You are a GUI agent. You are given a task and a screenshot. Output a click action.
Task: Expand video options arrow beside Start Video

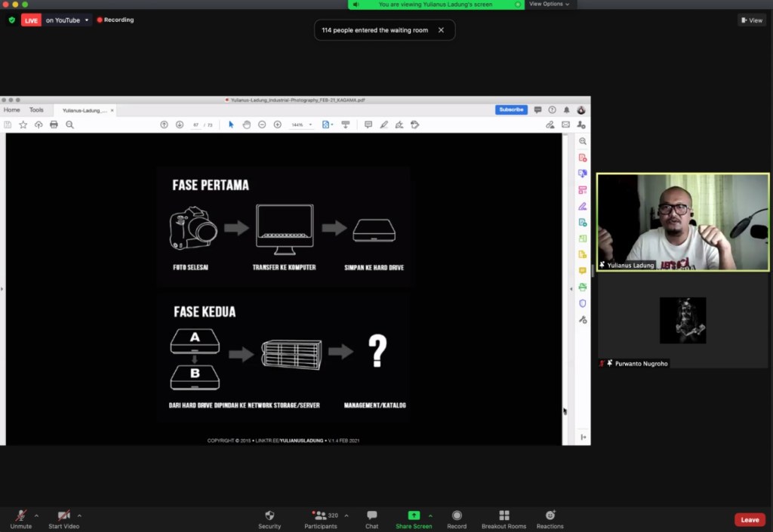click(x=79, y=516)
